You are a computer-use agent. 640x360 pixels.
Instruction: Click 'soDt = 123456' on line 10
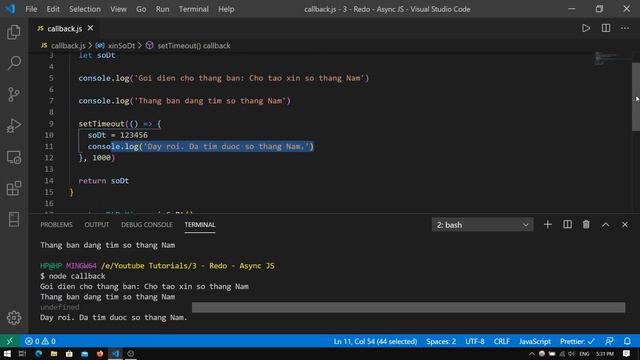tap(118, 135)
